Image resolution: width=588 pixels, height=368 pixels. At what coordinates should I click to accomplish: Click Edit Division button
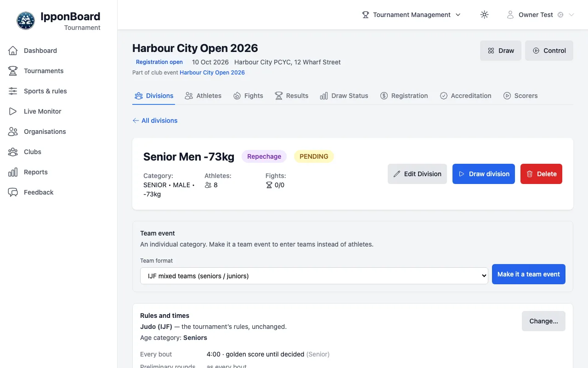[417, 174]
